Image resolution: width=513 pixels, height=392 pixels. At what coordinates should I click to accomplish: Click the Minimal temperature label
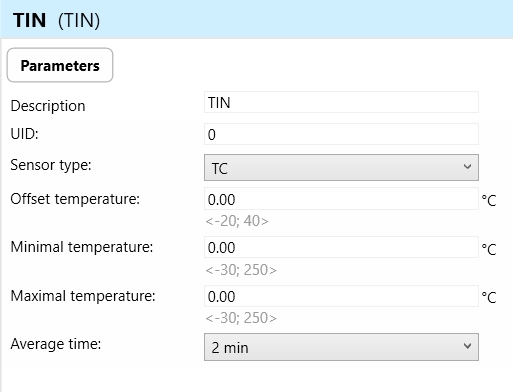tap(82, 247)
